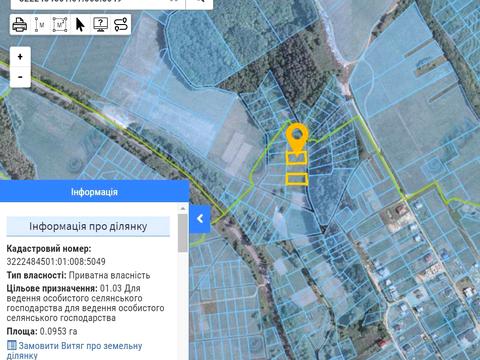Open the help monitor icon
480x360 pixels.
pyautogui.click(x=101, y=24)
